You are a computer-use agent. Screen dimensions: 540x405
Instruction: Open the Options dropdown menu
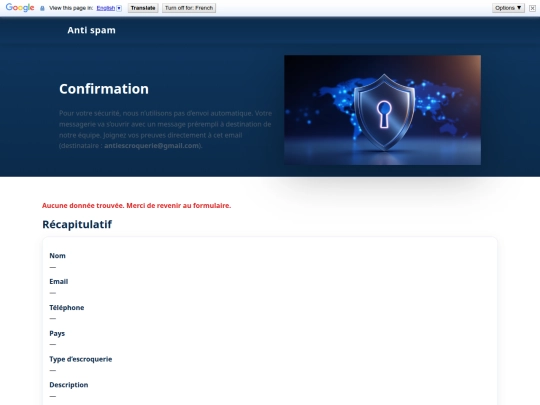point(508,8)
